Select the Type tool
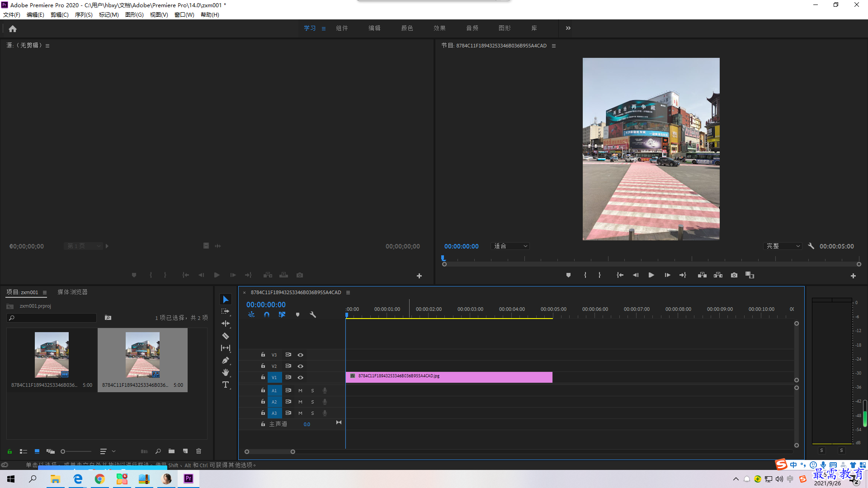The height and width of the screenshot is (488, 868). coord(226,385)
